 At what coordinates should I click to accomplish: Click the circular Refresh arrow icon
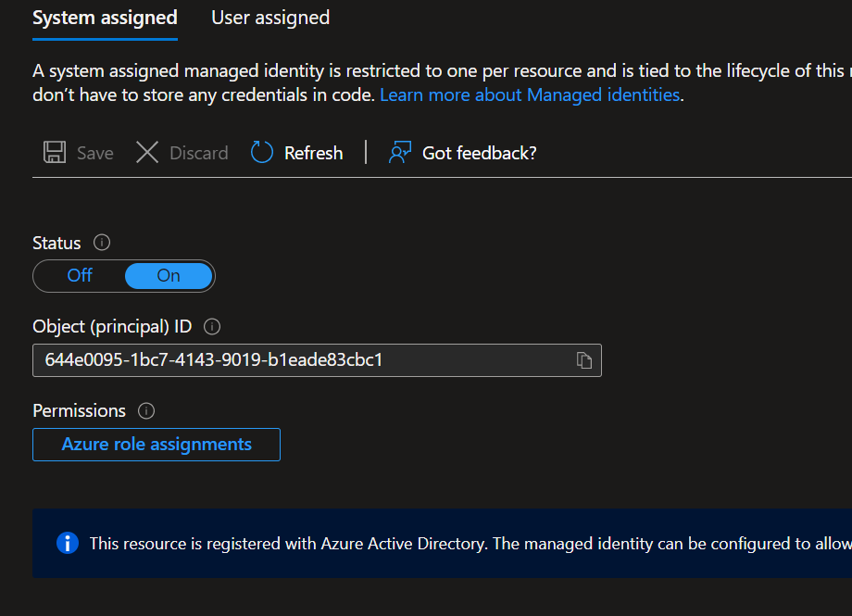pyautogui.click(x=262, y=153)
